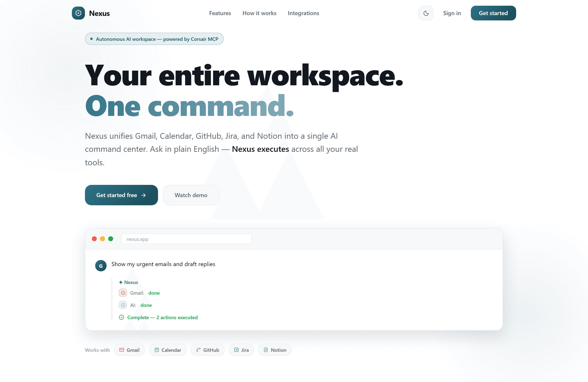
Task: Click the green window dot in mockup
Action: coord(111,239)
